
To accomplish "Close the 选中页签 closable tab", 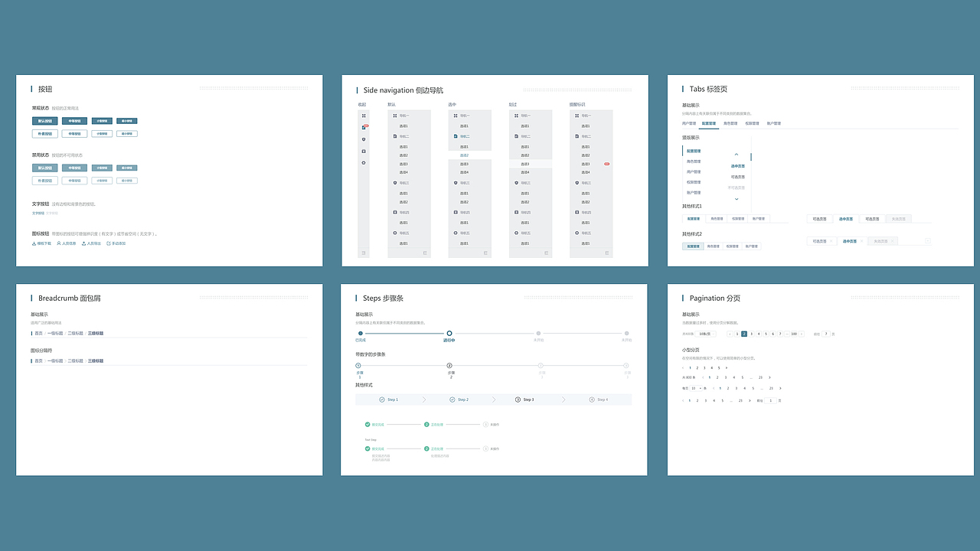I will [x=861, y=241].
